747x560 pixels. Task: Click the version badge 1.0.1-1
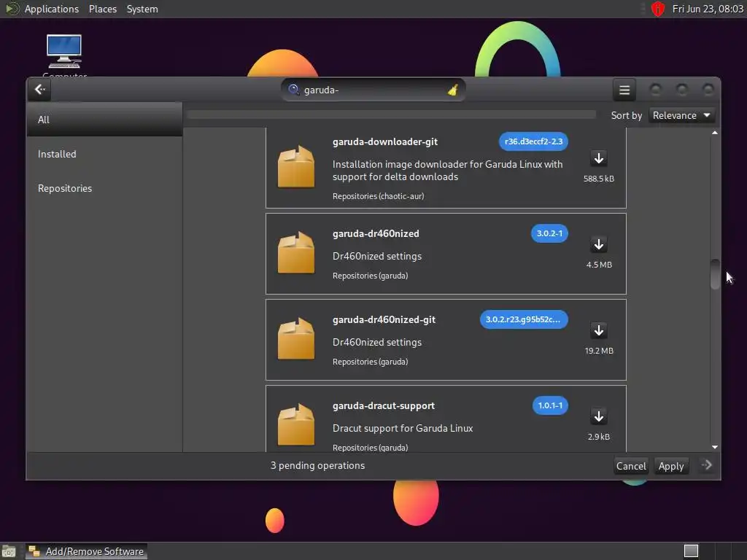tap(550, 405)
